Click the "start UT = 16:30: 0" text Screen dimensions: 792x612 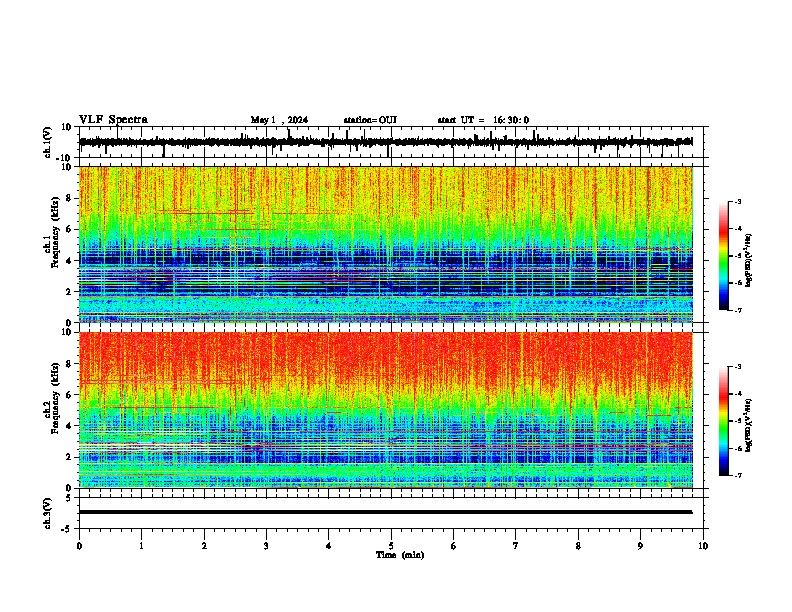pos(483,120)
